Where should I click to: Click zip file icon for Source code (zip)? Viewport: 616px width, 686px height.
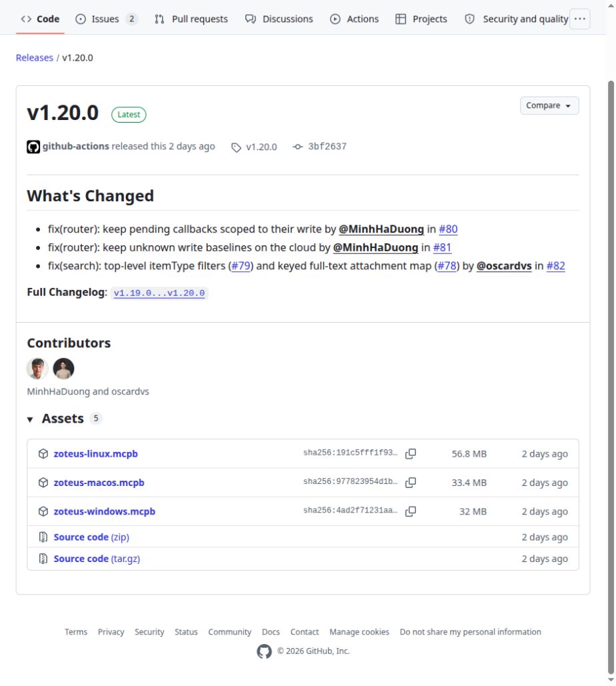coord(43,537)
